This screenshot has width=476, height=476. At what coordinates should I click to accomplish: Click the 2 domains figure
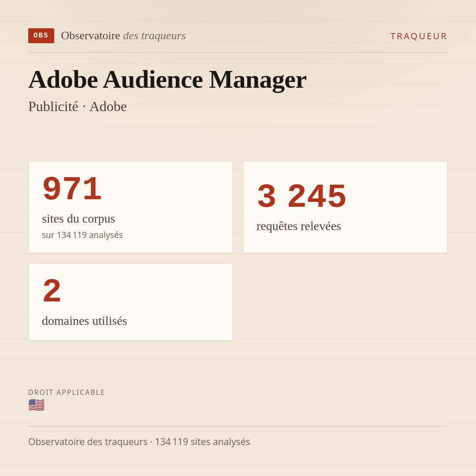[x=52, y=291]
